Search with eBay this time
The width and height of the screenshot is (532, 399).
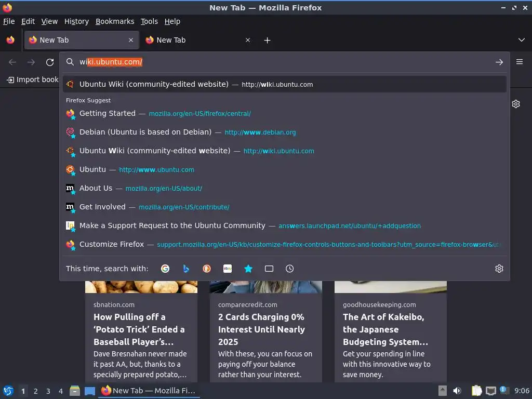click(228, 269)
